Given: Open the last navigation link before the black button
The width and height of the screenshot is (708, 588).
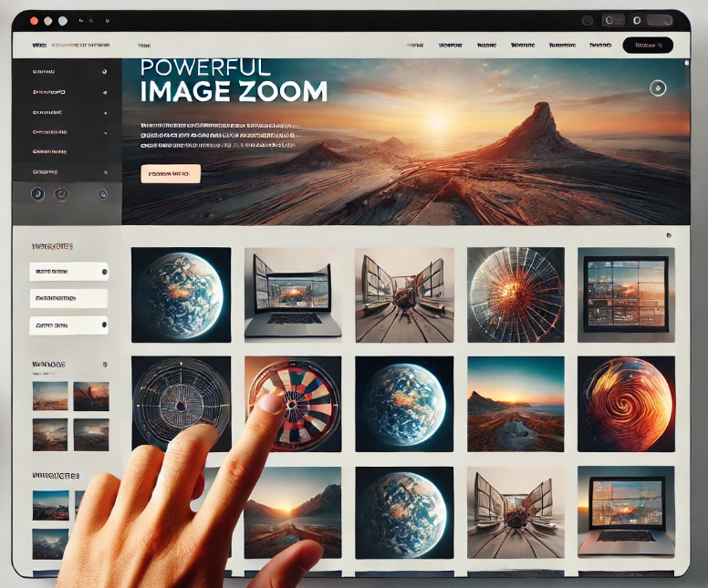Looking at the screenshot, I should point(600,46).
